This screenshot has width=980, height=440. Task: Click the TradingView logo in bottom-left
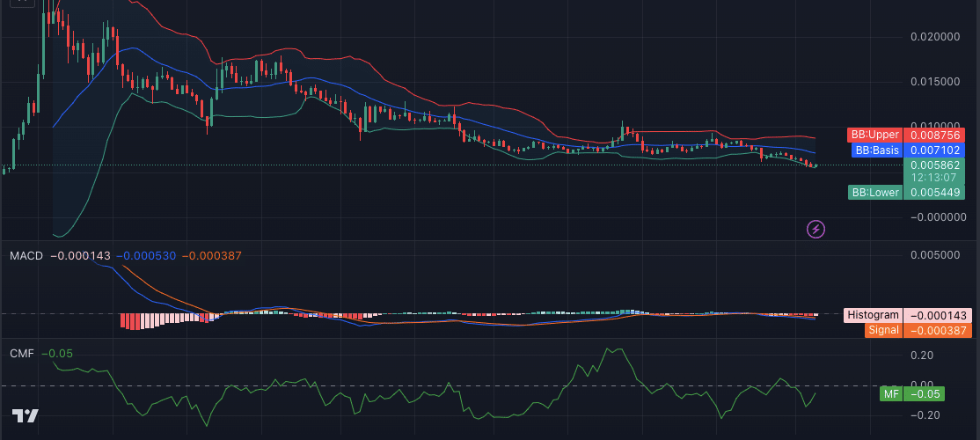click(25, 416)
